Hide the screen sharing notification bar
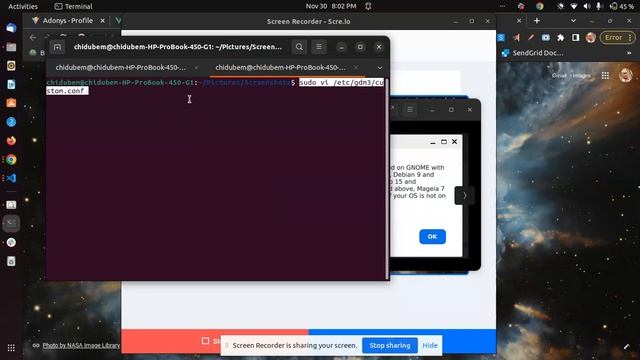Image resolution: width=640 pixels, height=360 pixels. click(x=430, y=345)
